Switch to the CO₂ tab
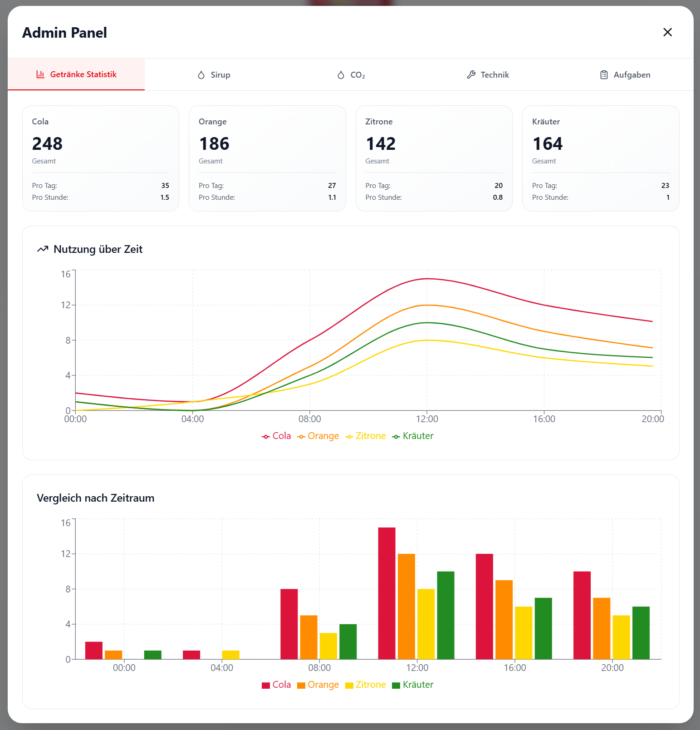The width and height of the screenshot is (700, 730). coord(351,74)
